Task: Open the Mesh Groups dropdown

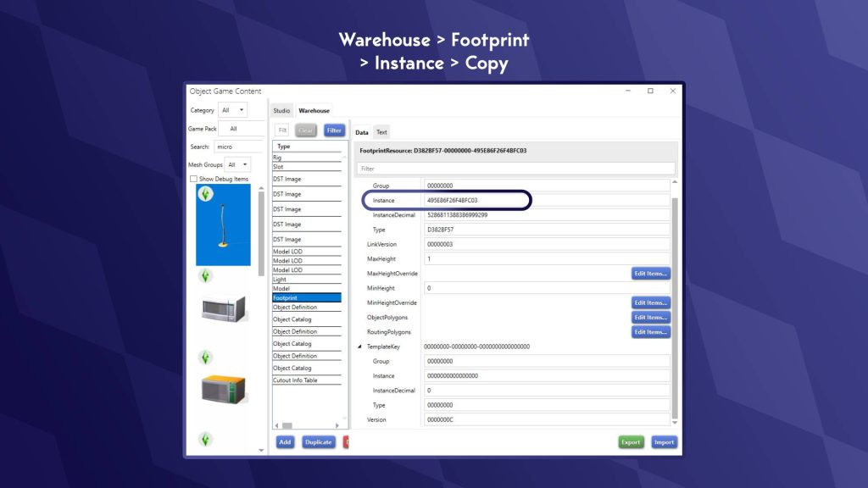Action: (238, 164)
